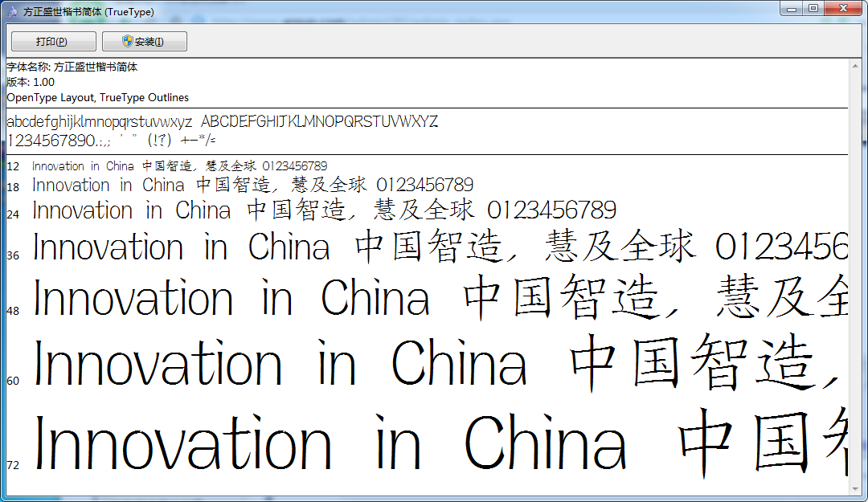868x502 pixels.
Task: Click the Print (打印) button
Action: click(54, 42)
